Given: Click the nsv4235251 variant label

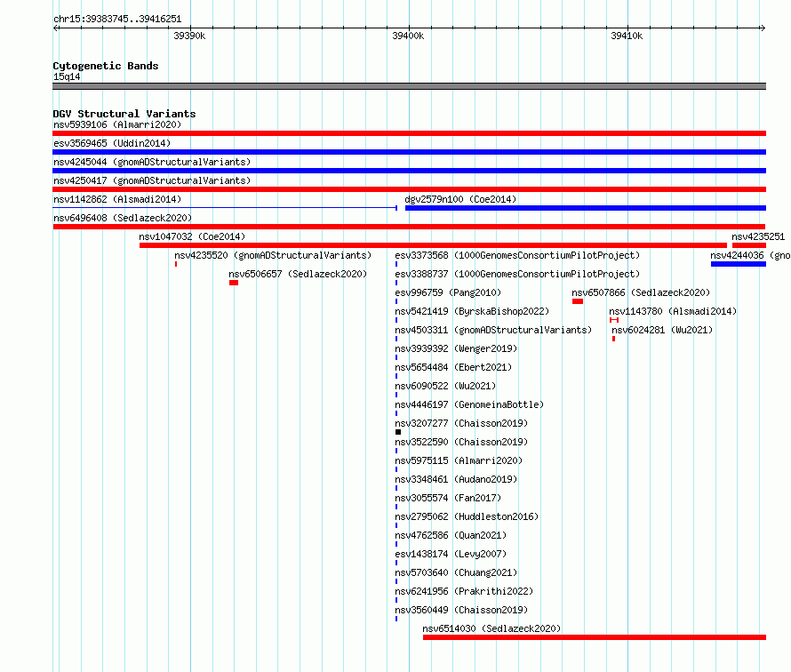Looking at the screenshot, I should pos(758,236).
